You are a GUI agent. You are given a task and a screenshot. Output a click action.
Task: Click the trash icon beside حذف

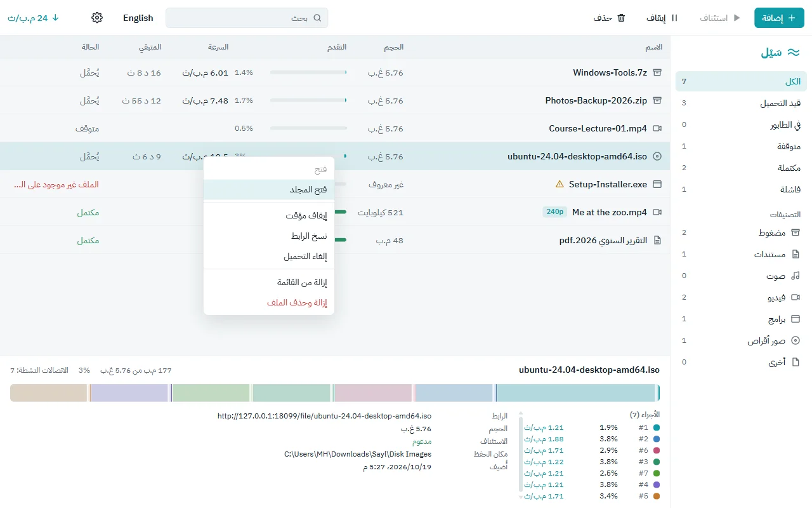click(622, 18)
